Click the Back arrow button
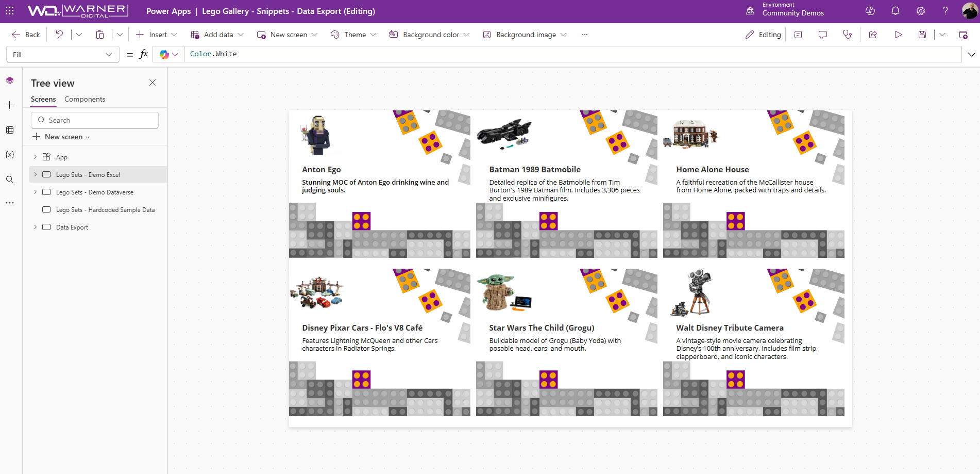Image resolution: width=980 pixels, height=474 pixels. point(26,35)
